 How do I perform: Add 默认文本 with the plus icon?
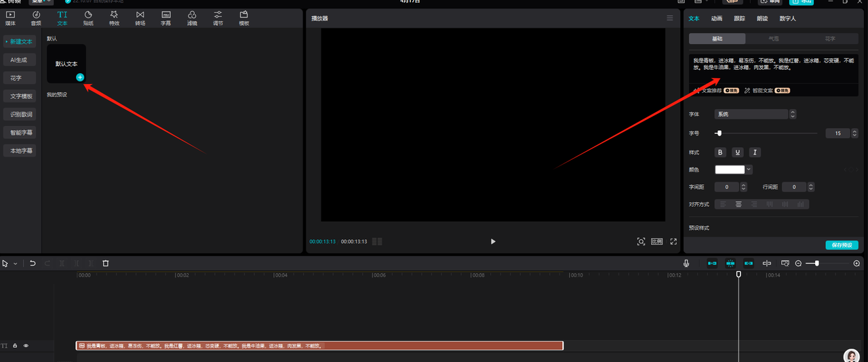pyautogui.click(x=80, y=77)
